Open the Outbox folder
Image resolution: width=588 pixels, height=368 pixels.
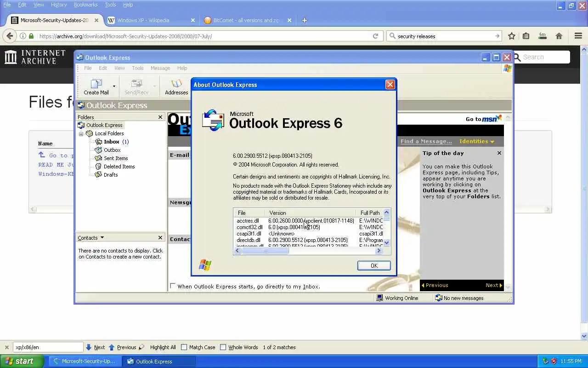(x=112, y=150)
